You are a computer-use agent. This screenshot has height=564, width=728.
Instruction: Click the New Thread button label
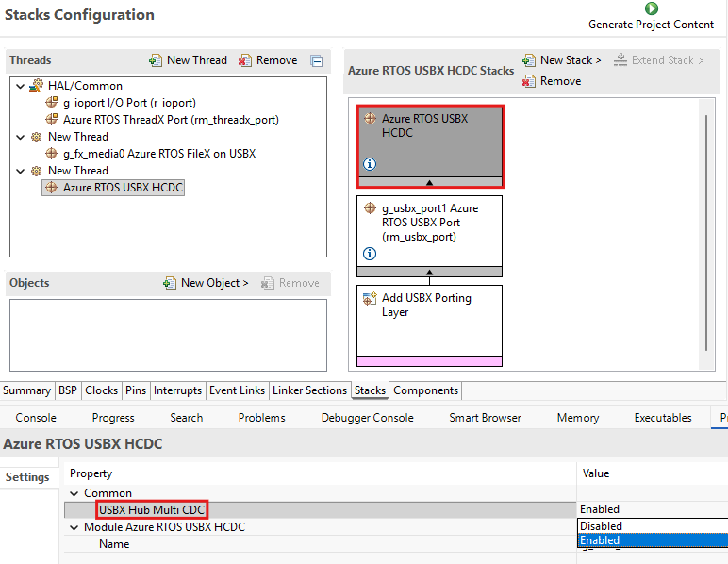tap(197, 60)
